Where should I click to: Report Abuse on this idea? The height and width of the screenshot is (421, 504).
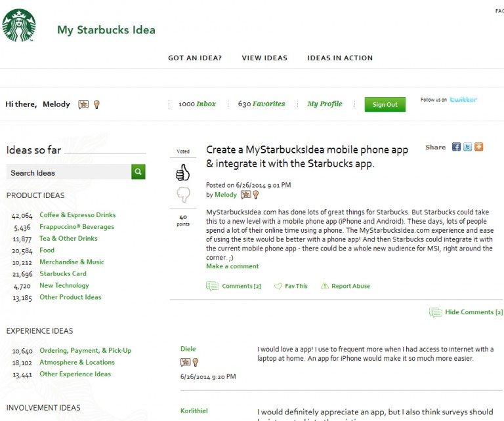pos(346,286)
